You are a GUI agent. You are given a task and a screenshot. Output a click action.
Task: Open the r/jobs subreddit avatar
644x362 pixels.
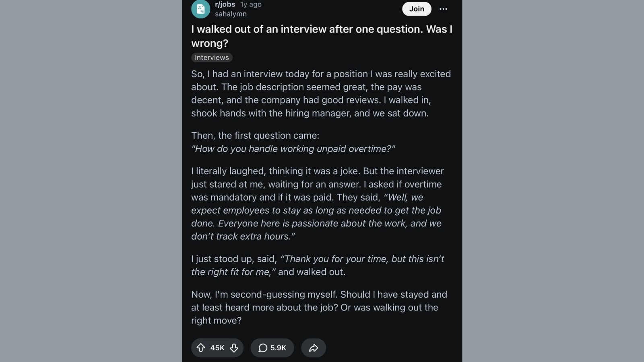[200, 9]
